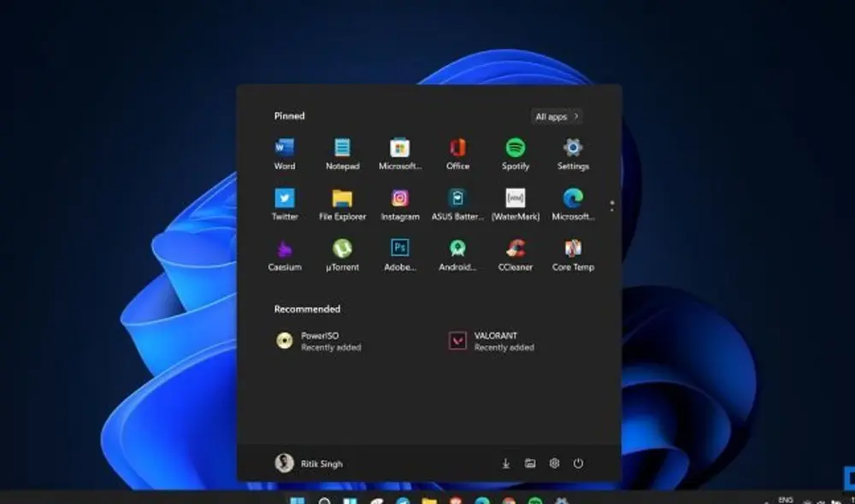The width and height of the screenshot is (855, 504).
Task: Open the ASUS Battery app
Action: pyautogui.click(x=457, y=202)
